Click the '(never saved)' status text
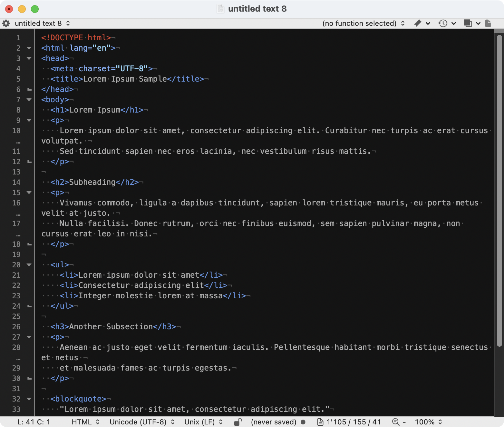 click(273, 422)
